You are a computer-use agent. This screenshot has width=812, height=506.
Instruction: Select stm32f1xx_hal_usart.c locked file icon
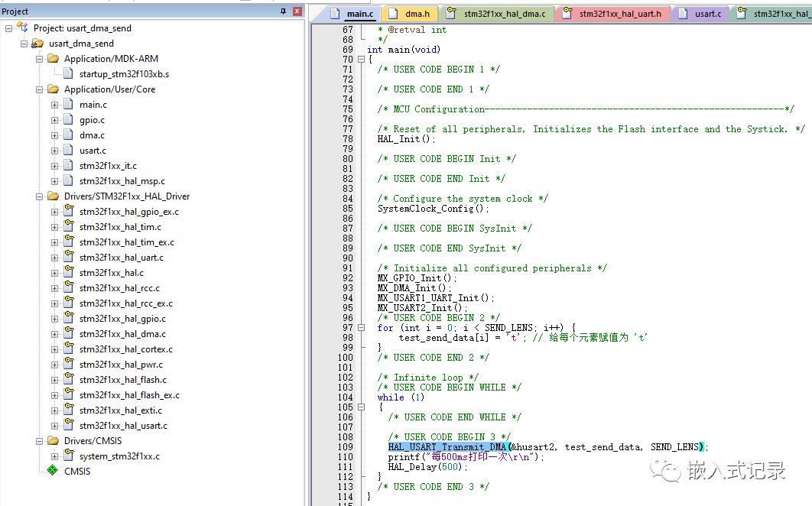pos(69,425)
